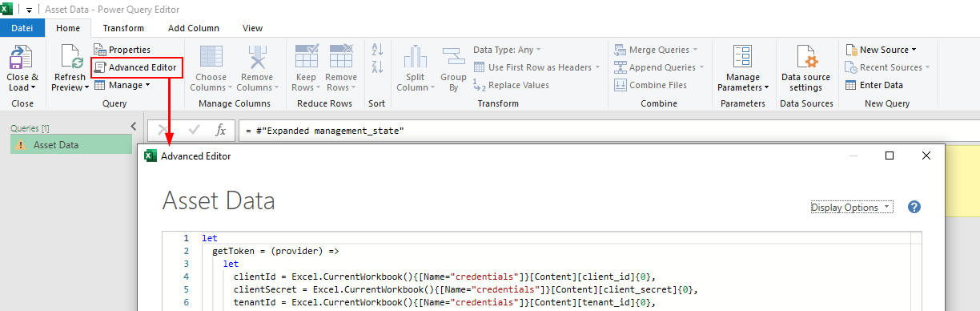Click Combine Files command
The height and width of the screenshot is (311, 980).
coord(651,85)
